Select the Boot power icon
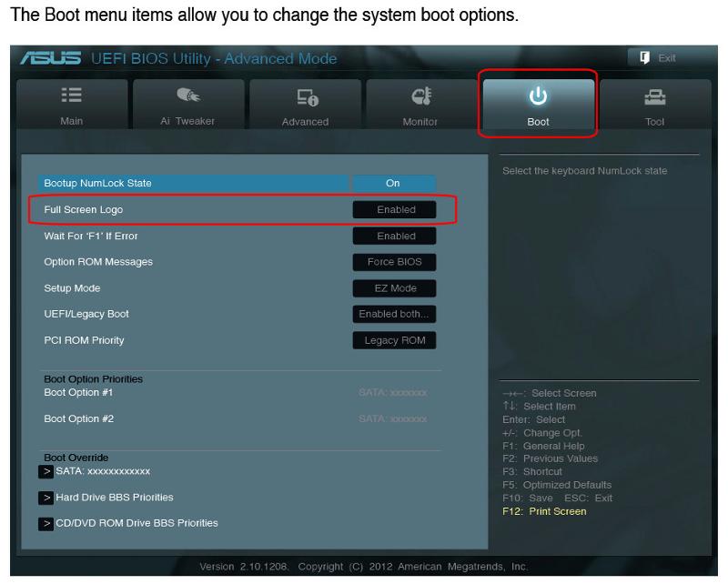The height and width of the screenshot is (584, 728). 537,96
